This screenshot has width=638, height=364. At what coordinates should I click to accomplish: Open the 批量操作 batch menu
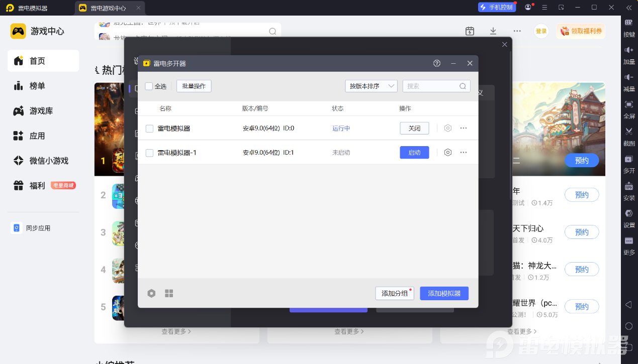coord(194,86)
